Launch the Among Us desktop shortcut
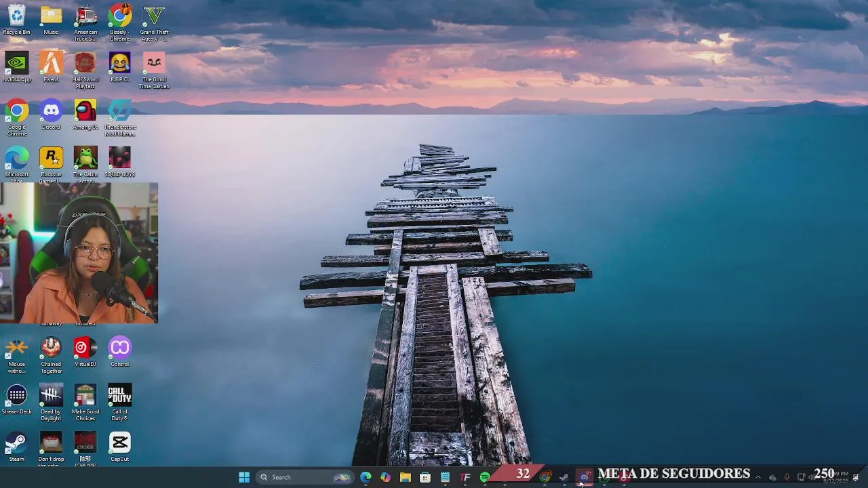868x488 pixels. coord(85,115)
